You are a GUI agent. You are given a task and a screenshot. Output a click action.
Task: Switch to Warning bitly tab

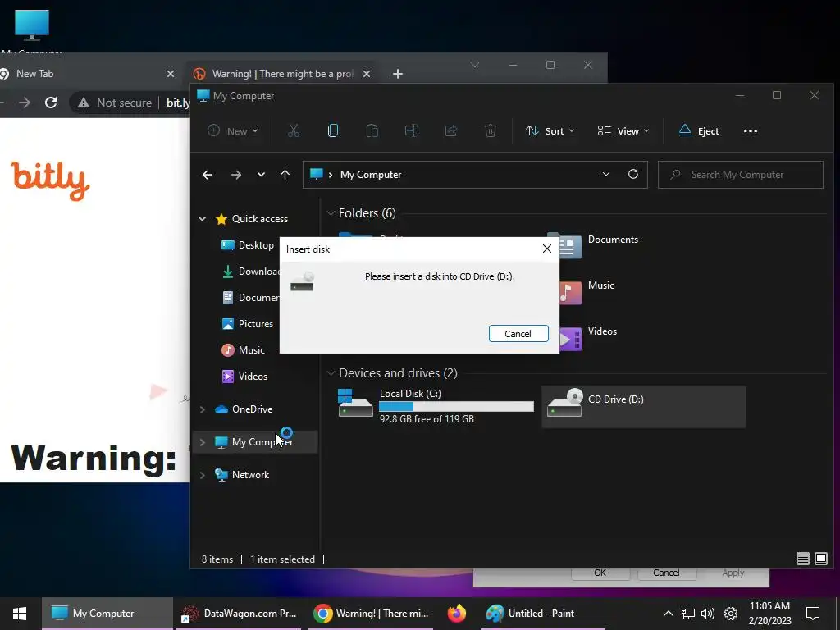click(x=283, y=73)
